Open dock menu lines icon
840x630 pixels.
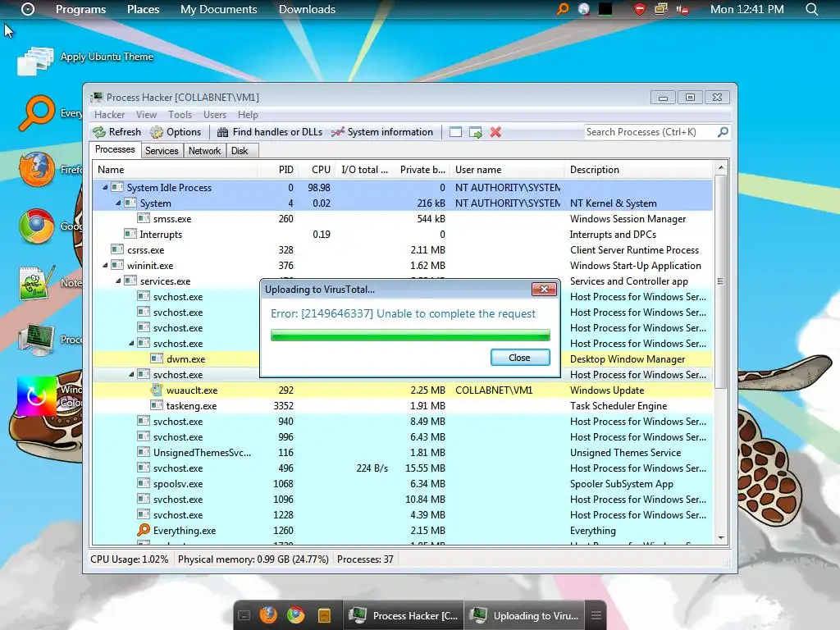(596, 615)
